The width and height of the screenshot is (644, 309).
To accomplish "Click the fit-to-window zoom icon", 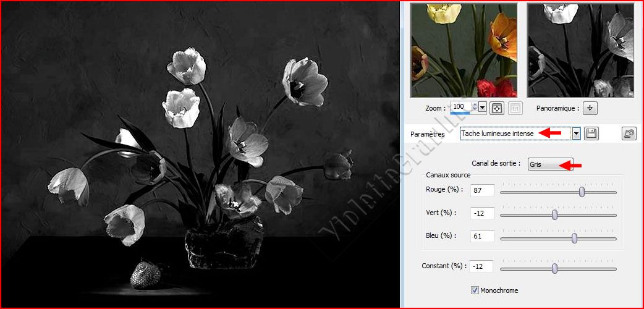I will (496, 108).
